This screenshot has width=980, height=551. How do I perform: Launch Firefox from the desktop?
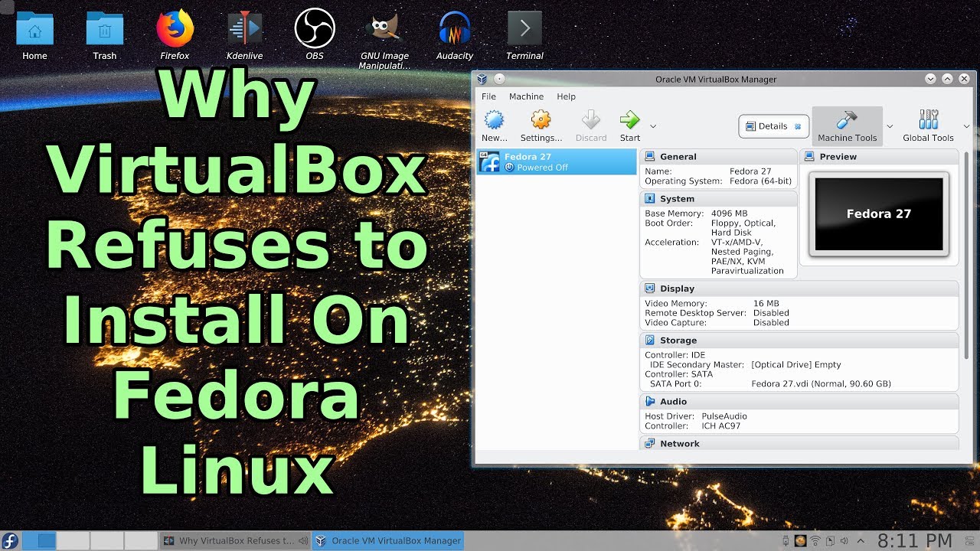tap(175, 35)
